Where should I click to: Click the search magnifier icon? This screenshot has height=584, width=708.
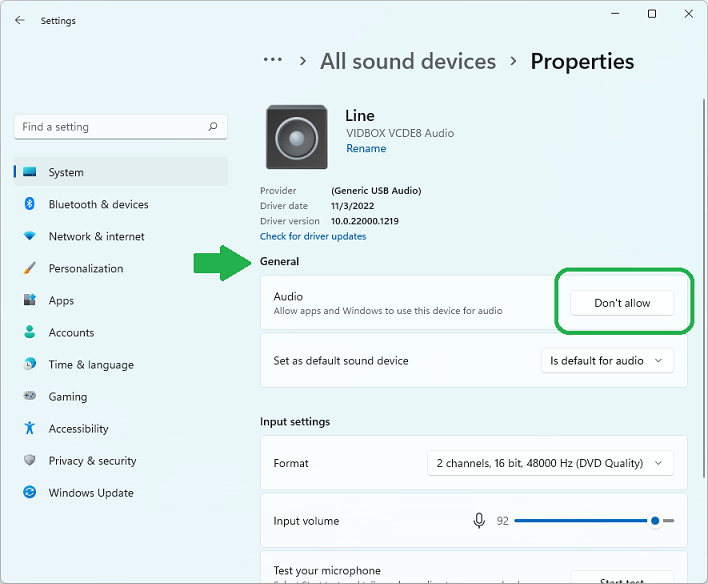click(213, 127)
